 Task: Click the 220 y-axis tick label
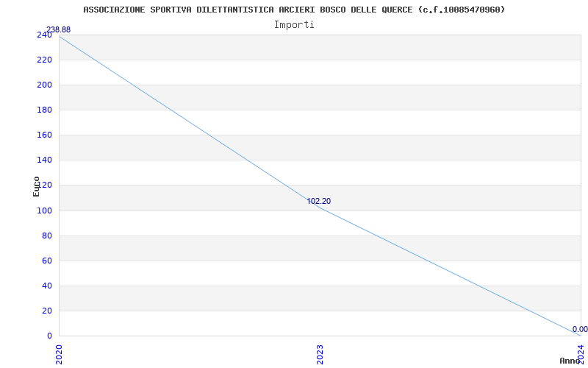44,60
